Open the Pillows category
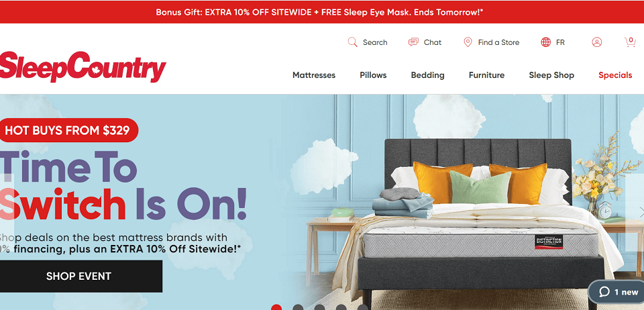 [x=374, y=75]
